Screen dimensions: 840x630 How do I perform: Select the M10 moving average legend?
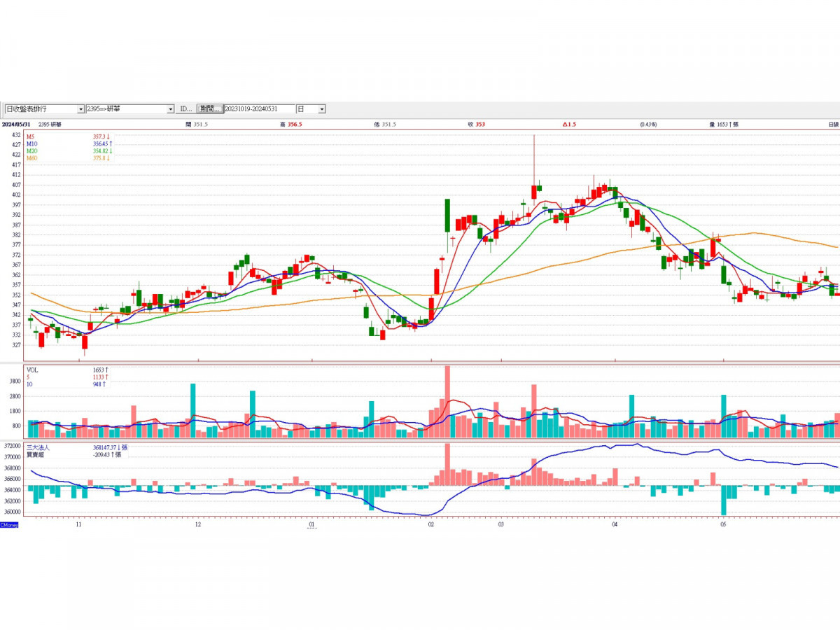(x=31, y=143)
